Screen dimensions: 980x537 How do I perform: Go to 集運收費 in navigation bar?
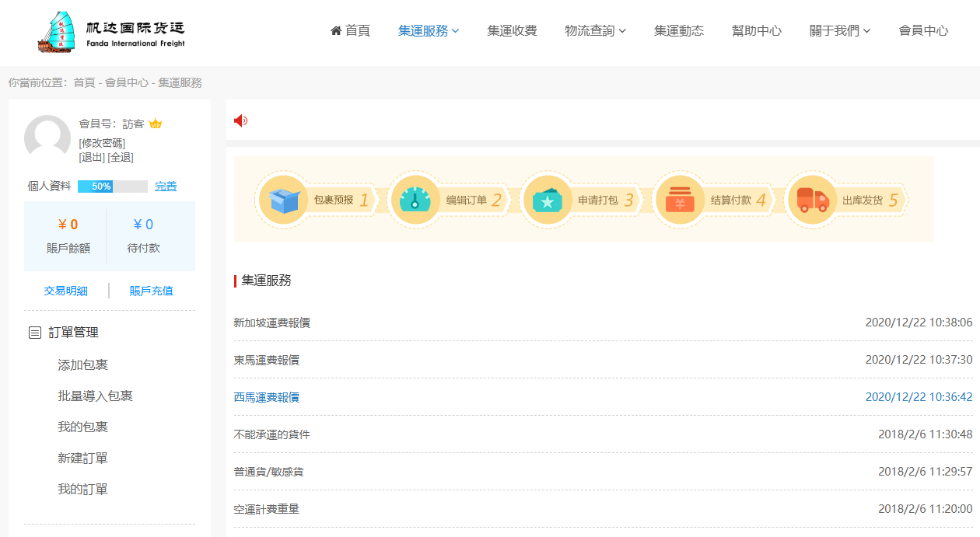[x=512, y=31]
